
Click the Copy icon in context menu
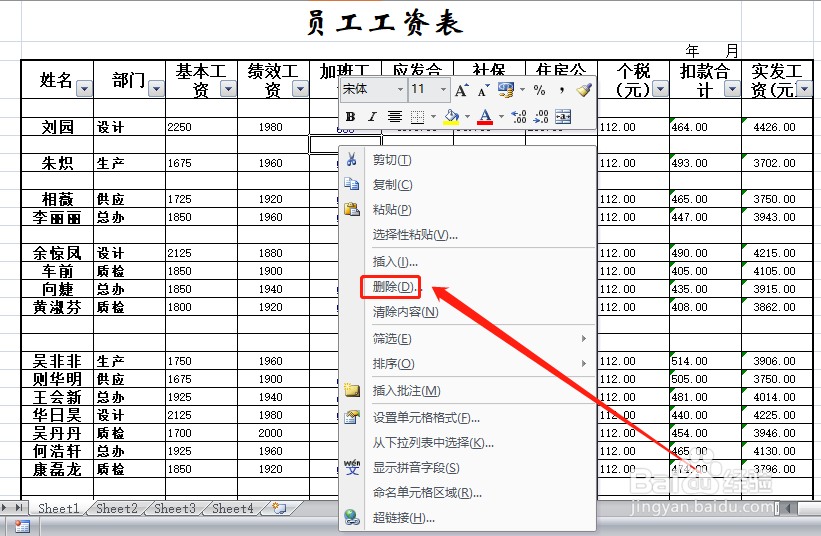(351, 184)
